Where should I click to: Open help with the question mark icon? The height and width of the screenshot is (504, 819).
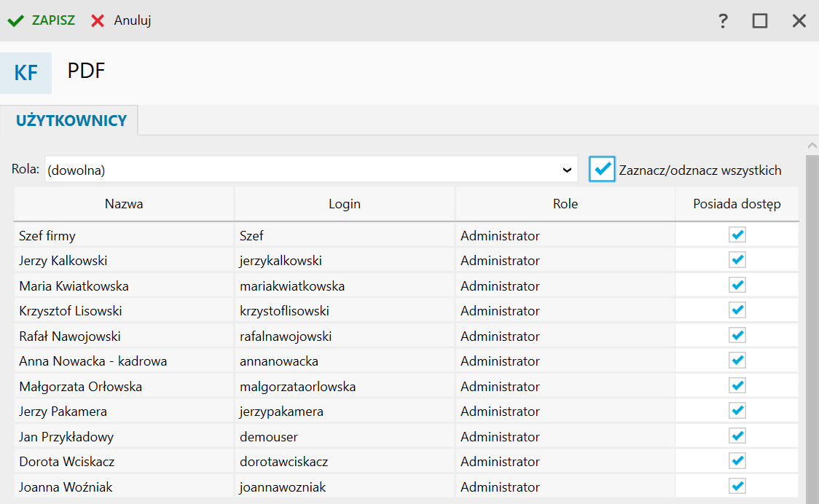tap(723, 21)
